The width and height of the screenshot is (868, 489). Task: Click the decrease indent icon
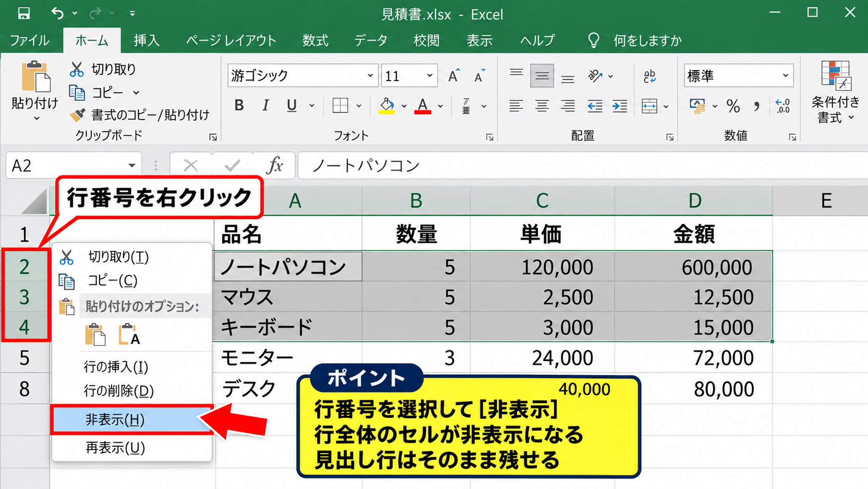tap(595, 106)
